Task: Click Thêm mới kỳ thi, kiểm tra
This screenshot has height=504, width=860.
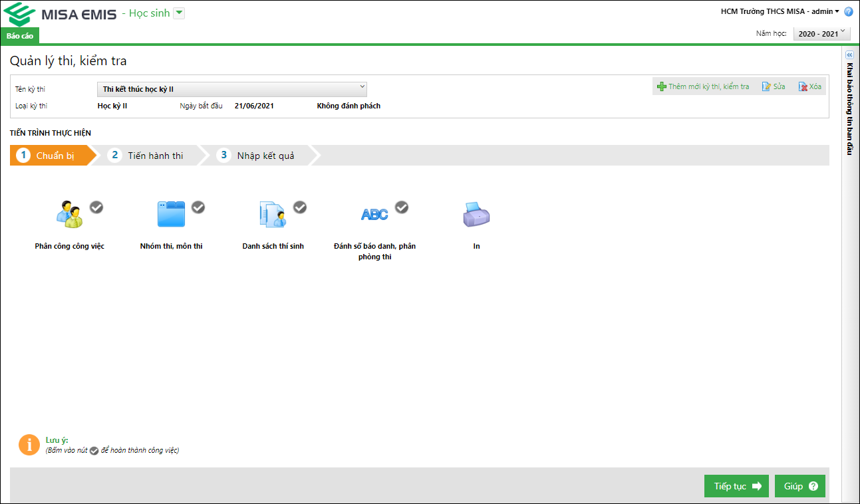Action: coord(703,86)
